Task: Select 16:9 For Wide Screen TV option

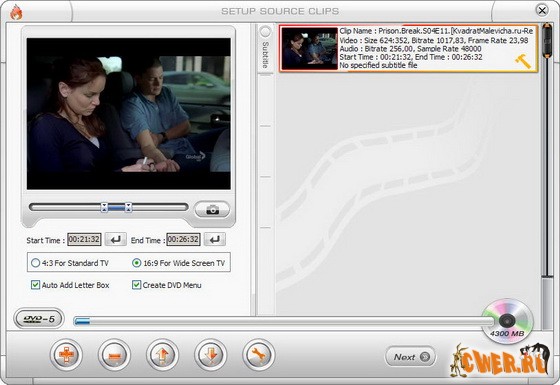Action: 179,263
